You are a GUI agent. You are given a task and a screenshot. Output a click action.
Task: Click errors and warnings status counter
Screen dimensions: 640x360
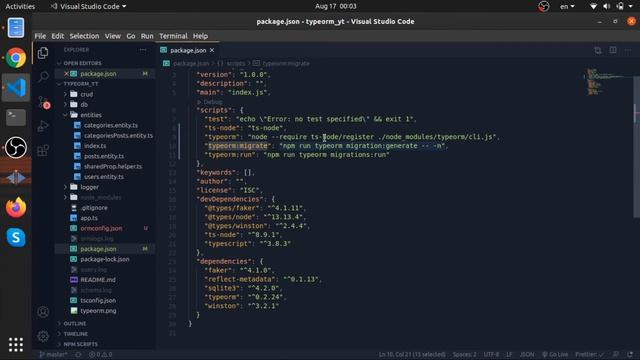tap(100, 355)
